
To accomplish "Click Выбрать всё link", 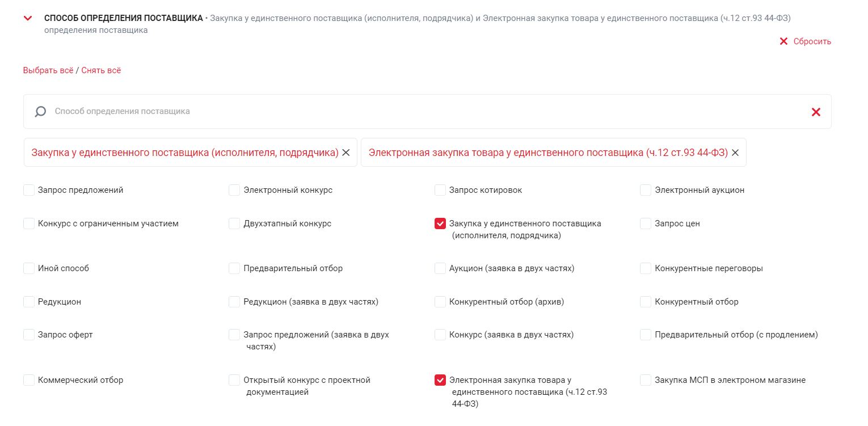I will (48, 70).
